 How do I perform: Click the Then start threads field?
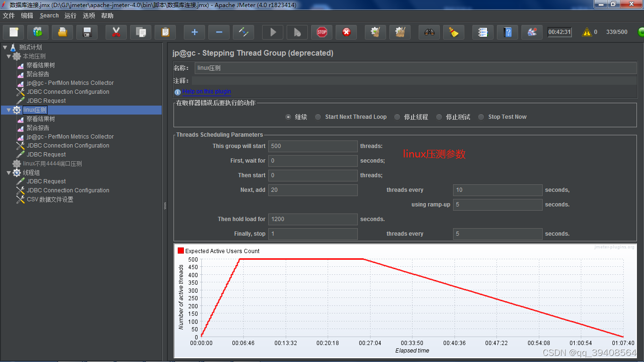(313, 175)
